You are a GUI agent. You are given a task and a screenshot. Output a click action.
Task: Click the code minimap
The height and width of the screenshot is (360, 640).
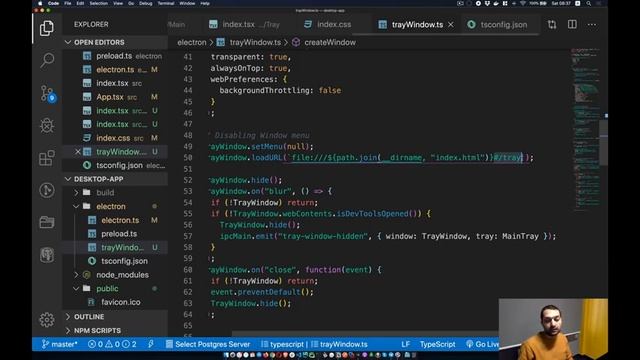[586, 129]
